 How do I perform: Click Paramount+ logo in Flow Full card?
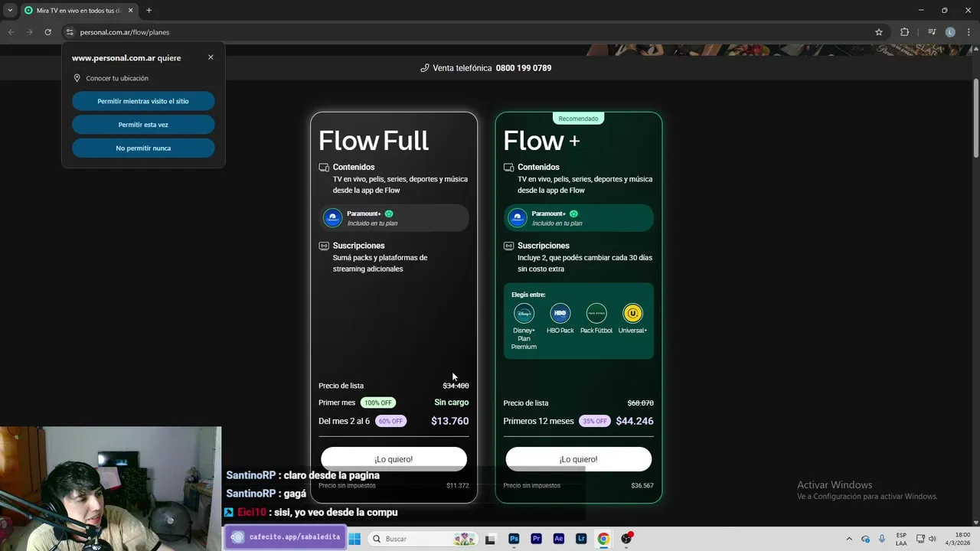[x=332, y=218]
